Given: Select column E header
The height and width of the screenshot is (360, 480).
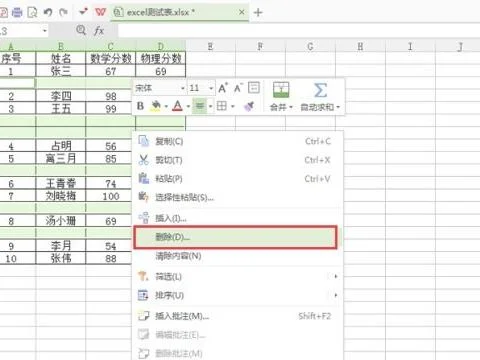Looking at the screenshot, I should [210, 46].
